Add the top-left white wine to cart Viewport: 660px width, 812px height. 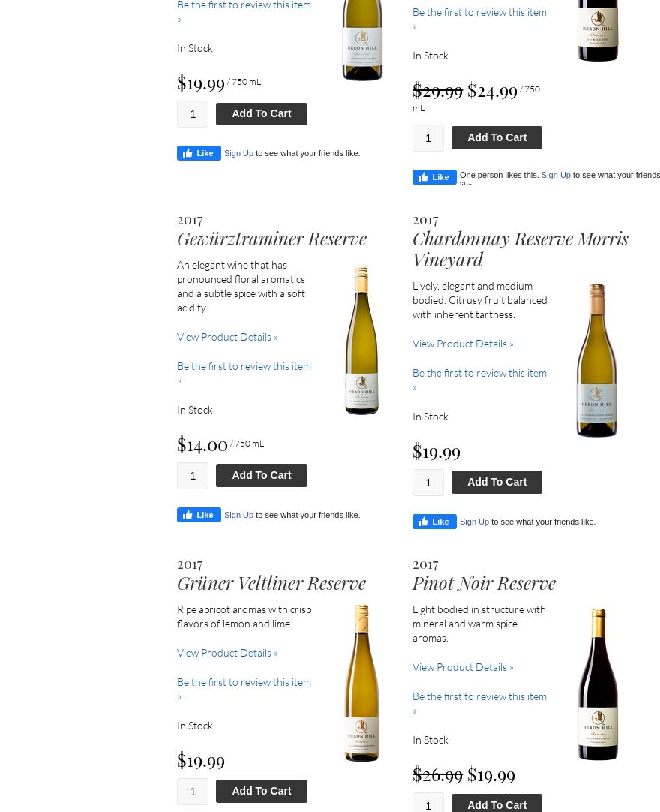coord(261,113)
